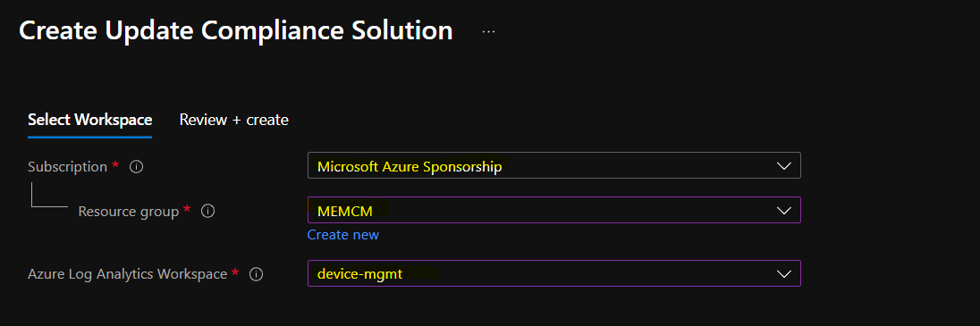Click the Create Update Compliance Solution title

pyautogui.click(x=236, y=30)
